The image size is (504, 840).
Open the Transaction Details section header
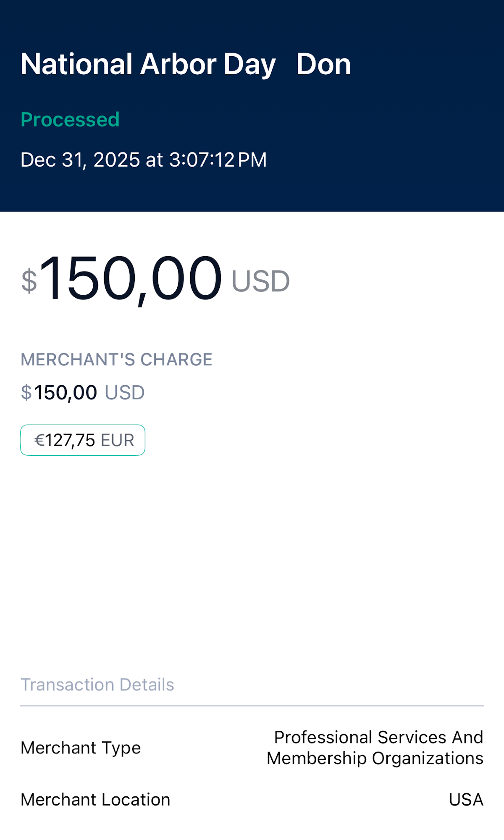pos(97,685)
